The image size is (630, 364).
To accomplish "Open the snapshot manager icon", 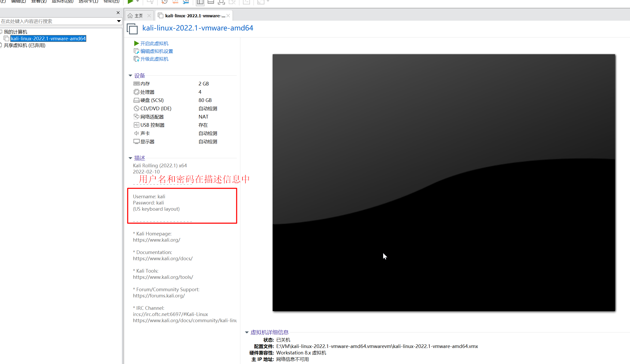I will click(x=186, y=2).
